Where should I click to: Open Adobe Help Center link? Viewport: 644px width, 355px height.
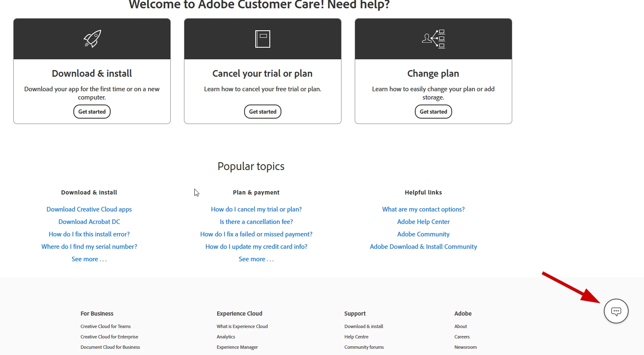tap(424, 222)
